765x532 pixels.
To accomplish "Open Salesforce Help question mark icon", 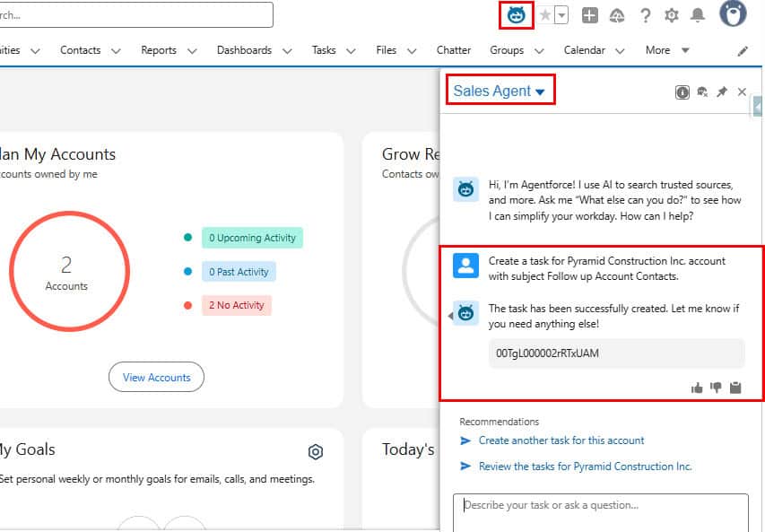I will pyautogui.click(x=645, y=15).
